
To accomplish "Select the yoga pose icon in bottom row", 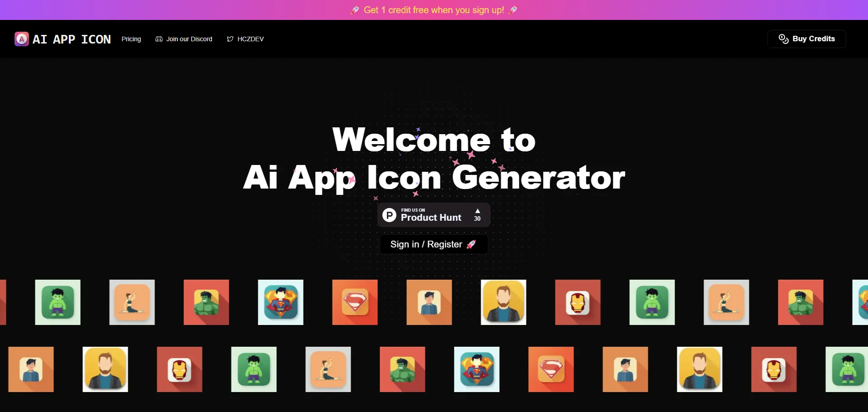I will pos(328,369).
